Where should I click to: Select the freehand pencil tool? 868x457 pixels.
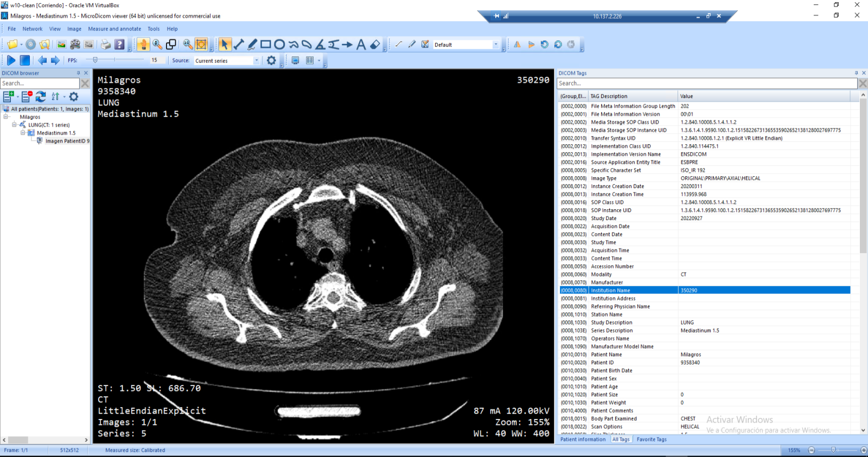(252, 44)
